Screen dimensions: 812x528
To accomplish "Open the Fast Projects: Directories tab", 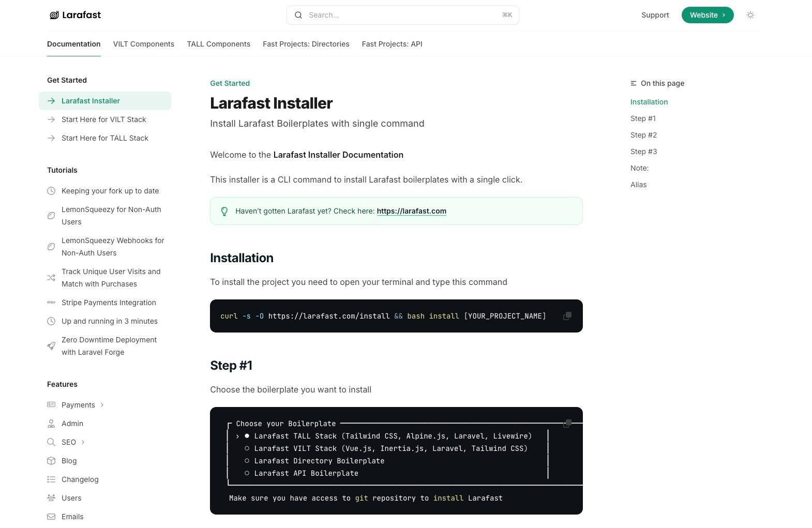I will 306,44.
